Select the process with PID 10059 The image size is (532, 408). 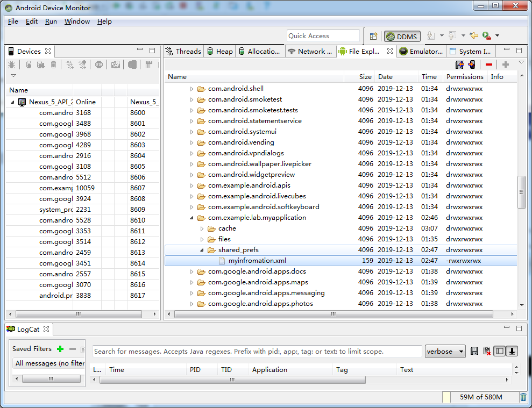(x=82, y=188)
